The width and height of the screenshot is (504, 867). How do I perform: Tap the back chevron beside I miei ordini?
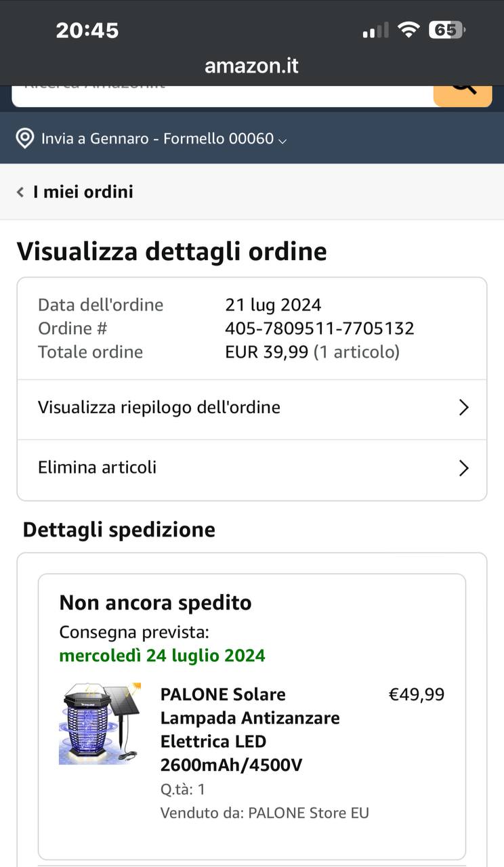20,192
